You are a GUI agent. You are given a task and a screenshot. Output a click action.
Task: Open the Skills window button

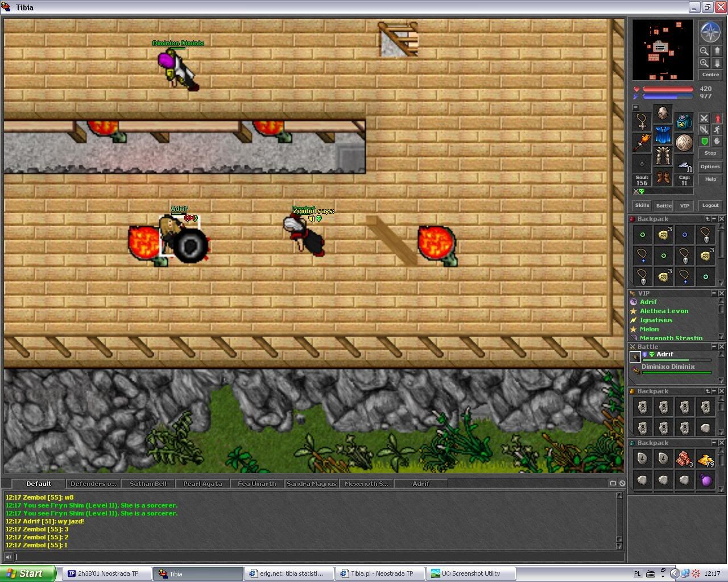tap(642, 205)
